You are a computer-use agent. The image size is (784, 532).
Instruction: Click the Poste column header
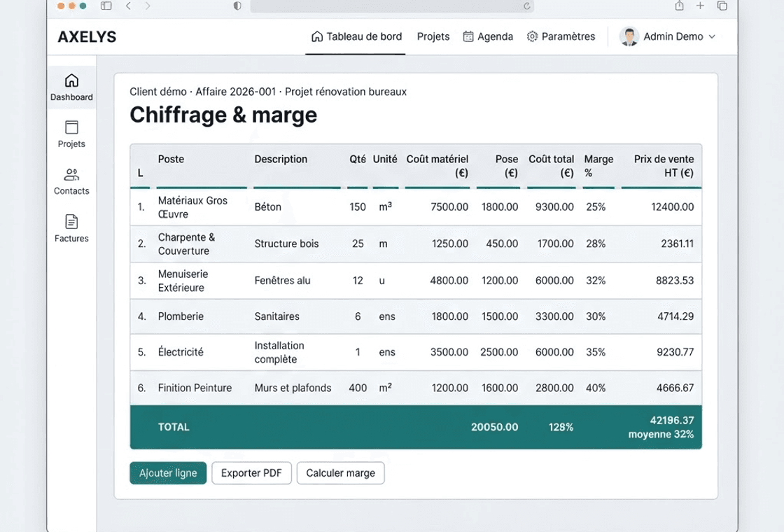pos(171,159)
